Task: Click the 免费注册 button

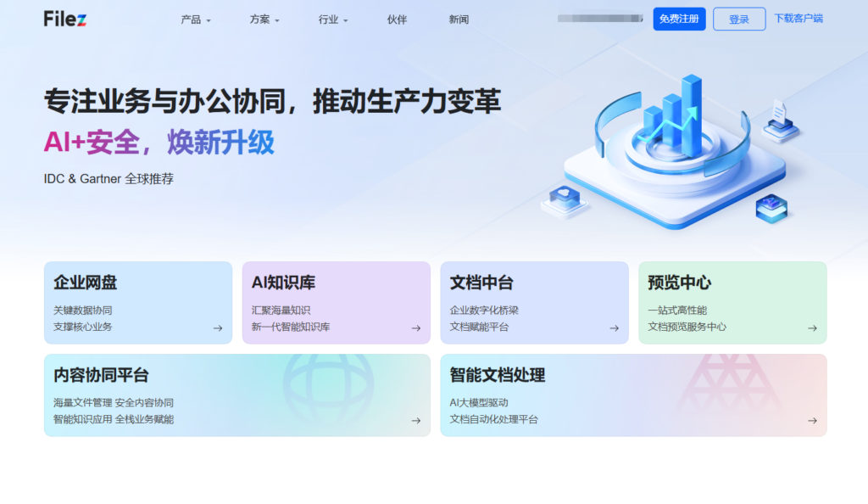Action: coord(679,19)
